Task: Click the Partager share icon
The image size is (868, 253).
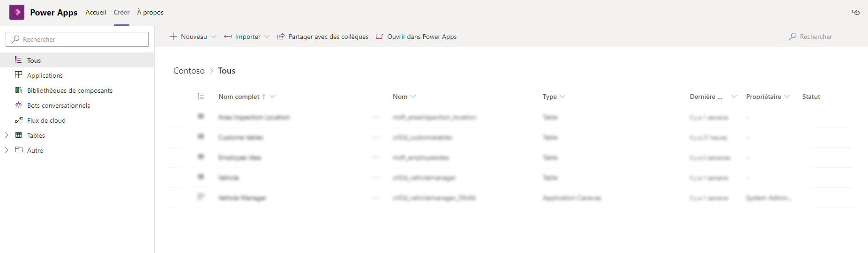Action: (x=281, y=37)
